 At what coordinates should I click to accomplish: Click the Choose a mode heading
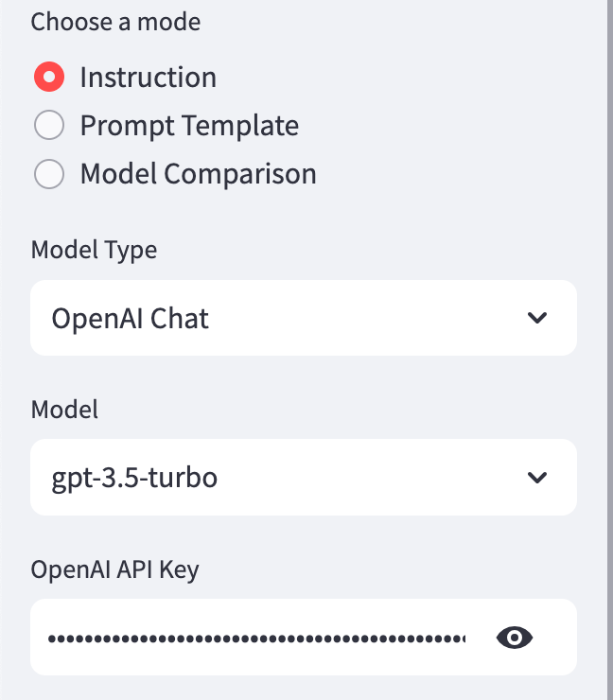coord(115,22)
